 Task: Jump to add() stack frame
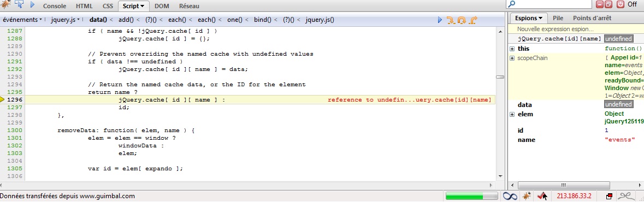(x=127, y=20)
